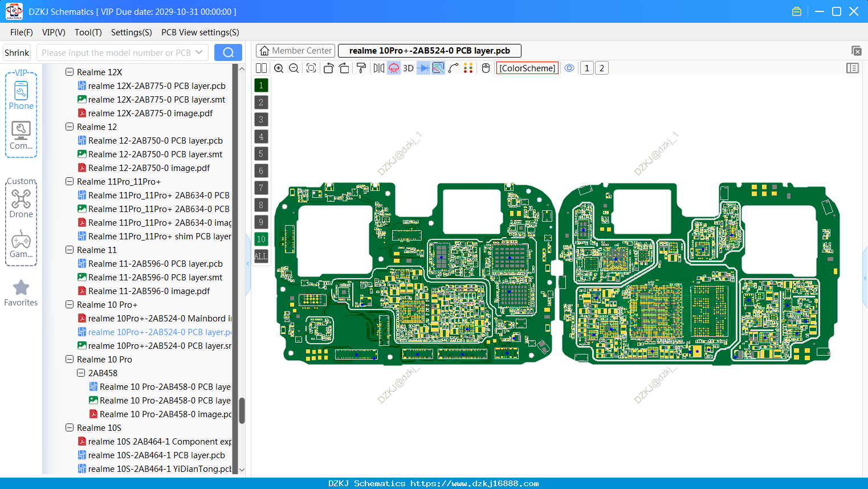Viewport: 868px width, 489px height.
Task: Open the Drone category
Action: coord(21,203)
